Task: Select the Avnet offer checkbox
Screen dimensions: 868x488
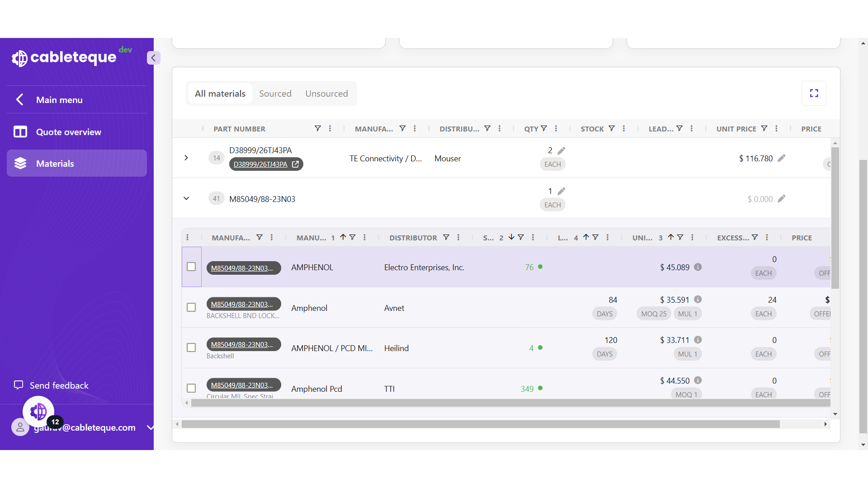Action: [191, 308]
